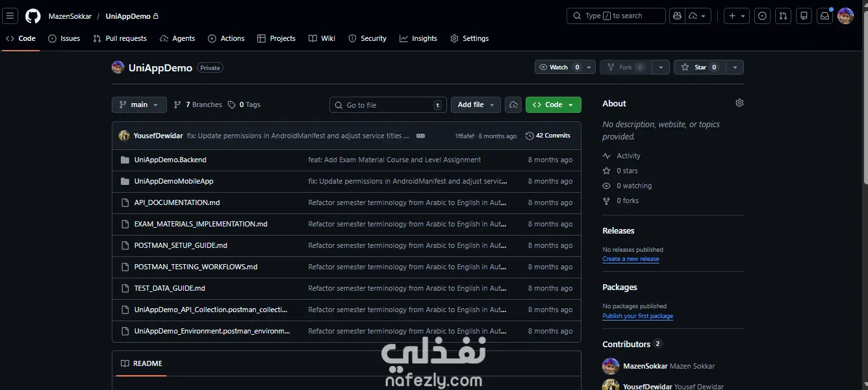Expand the Star lists dropdown arrow
The height and width of the screenshot is (390, 868).
coord(735,67)
